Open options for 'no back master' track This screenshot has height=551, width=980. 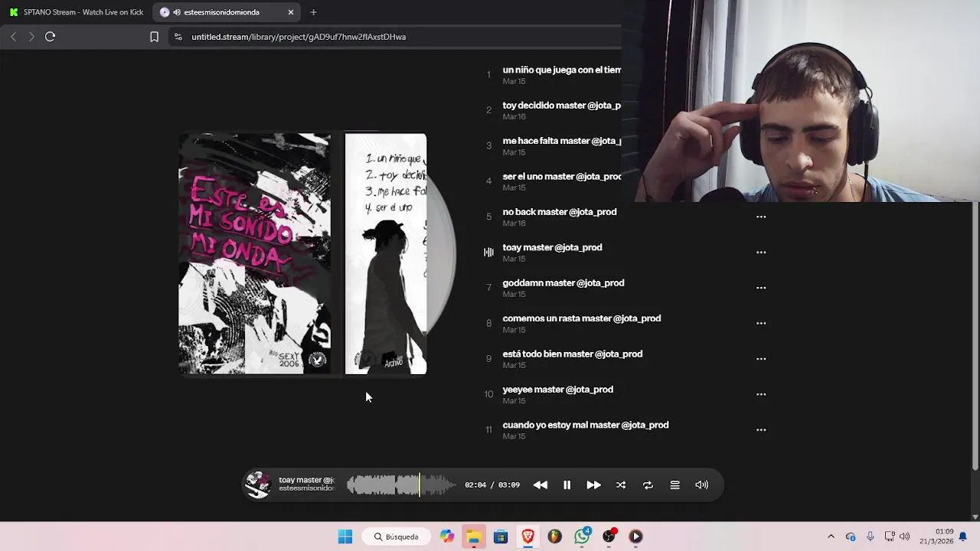click(761, 217)
